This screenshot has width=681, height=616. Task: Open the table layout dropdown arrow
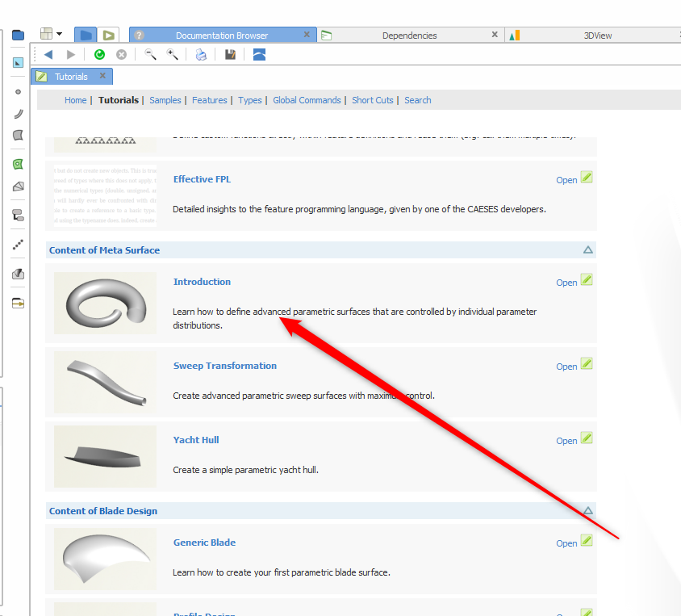[59, 34]
